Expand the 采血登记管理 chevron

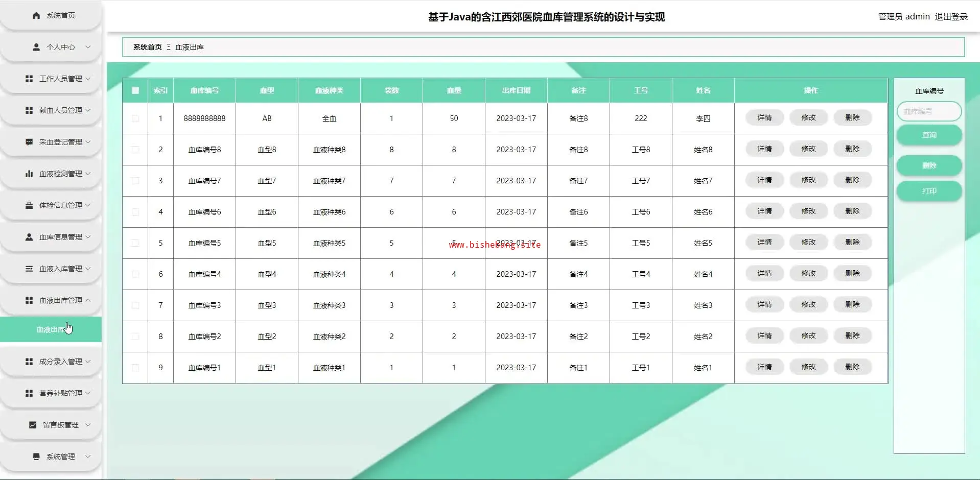(x=88, y=142)
